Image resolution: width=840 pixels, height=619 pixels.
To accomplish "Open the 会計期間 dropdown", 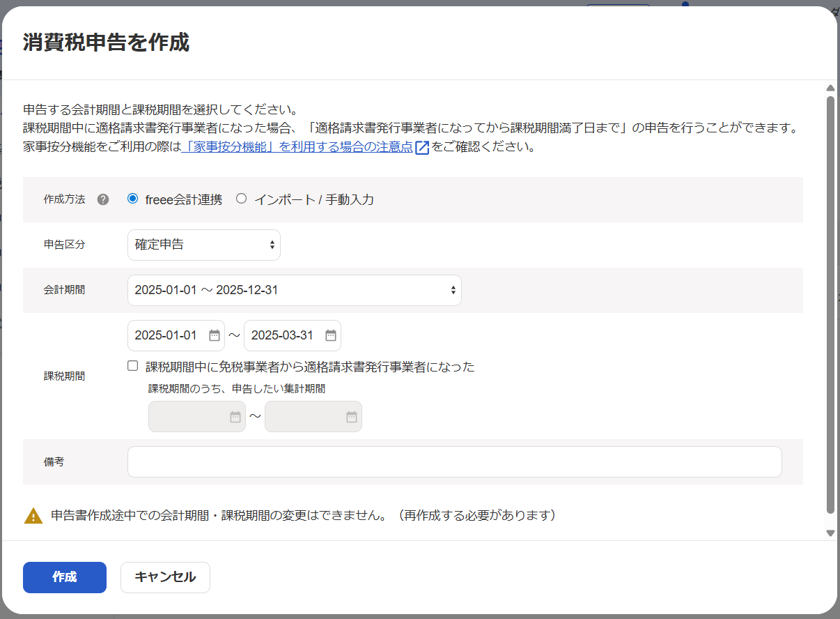I will point(295,290).
